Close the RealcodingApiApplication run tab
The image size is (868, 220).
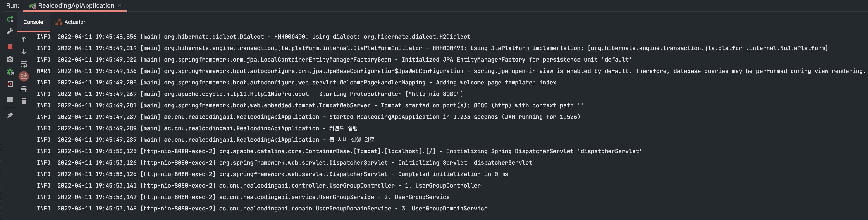coord(120,5)
